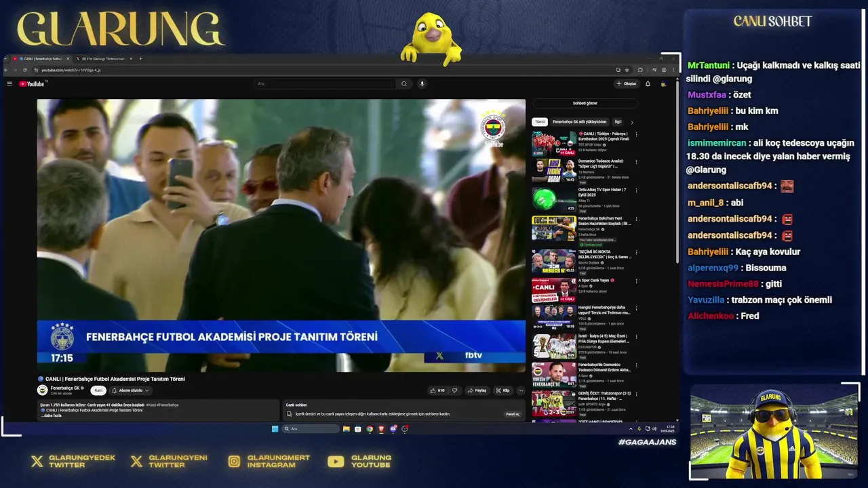Screen dimensions: 868x488
Task: Open Türkiye - Polonya EuroBasket thumbnail
Action: (x=554, y=144)
